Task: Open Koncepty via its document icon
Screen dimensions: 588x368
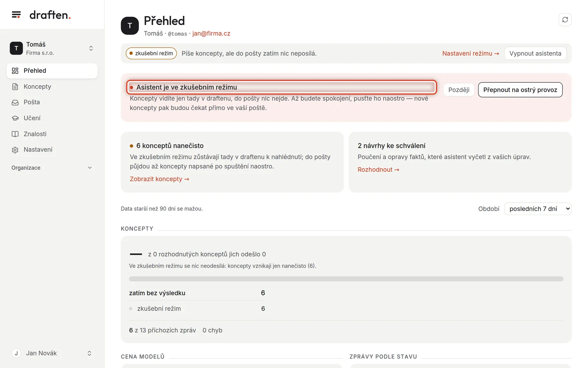Action: coord(15,87)
